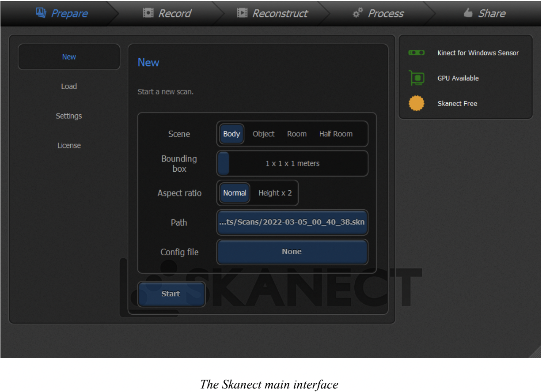Click the orange Skanect Free badge icon
Viewport: 546px width, 392px height.
coord(416,103)
